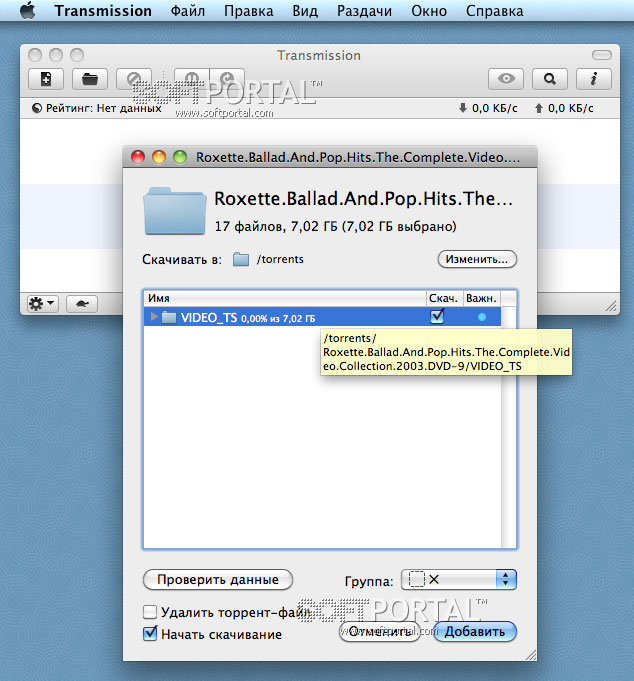Viewport: 634px width, 681px height.
Task: Click the upload speed 0,0 КБ/с indicator
Action: 564,108
